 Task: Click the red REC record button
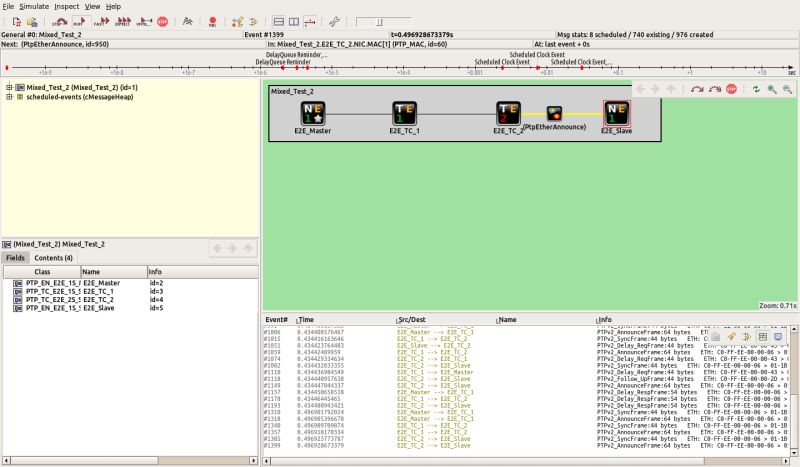(213, 22)
